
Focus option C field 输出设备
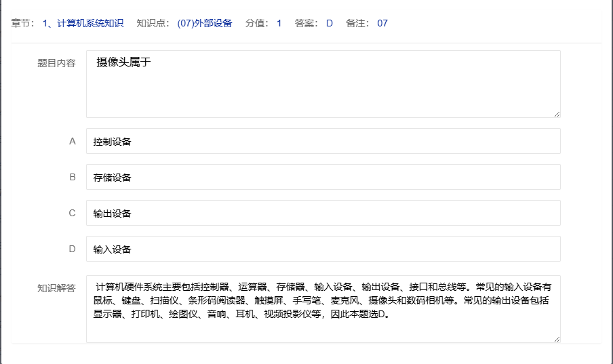323,214
